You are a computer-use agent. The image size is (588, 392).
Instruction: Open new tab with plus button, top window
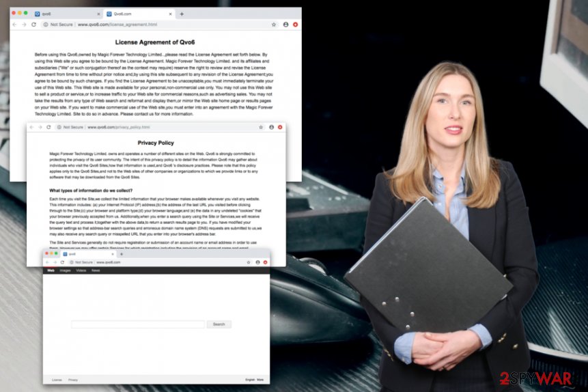182,14
